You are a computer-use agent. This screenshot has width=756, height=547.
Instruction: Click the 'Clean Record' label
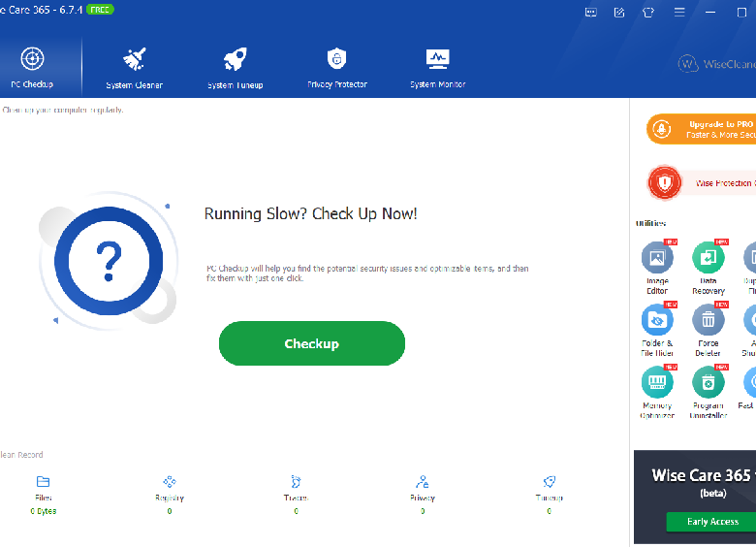(x=21, y=455)
